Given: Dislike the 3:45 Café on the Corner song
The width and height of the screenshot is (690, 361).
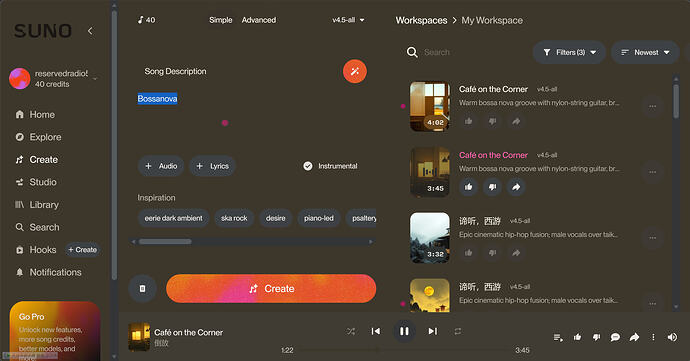Looking at the screenshot, I should (492, 187).
